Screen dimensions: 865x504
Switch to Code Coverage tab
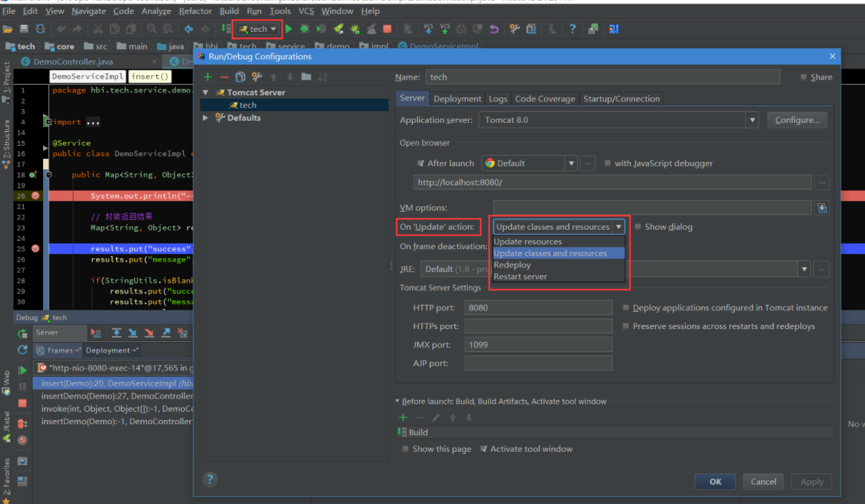(x=545, y=99)
